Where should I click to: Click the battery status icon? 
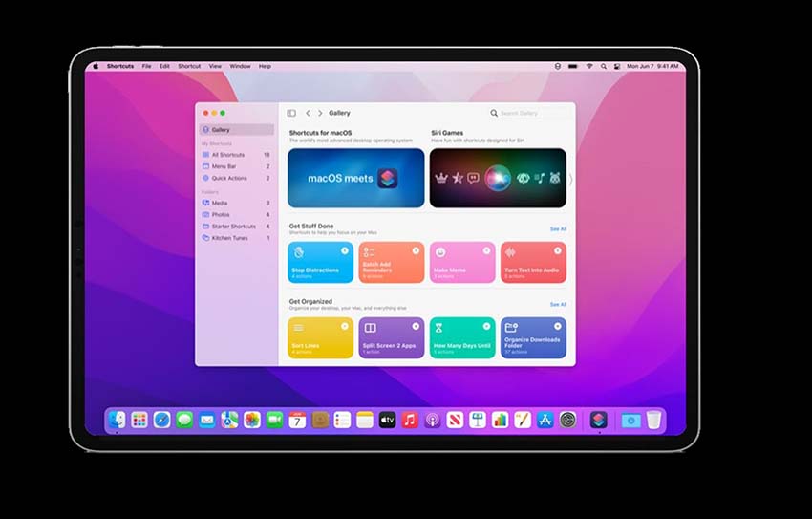point(573,66)
